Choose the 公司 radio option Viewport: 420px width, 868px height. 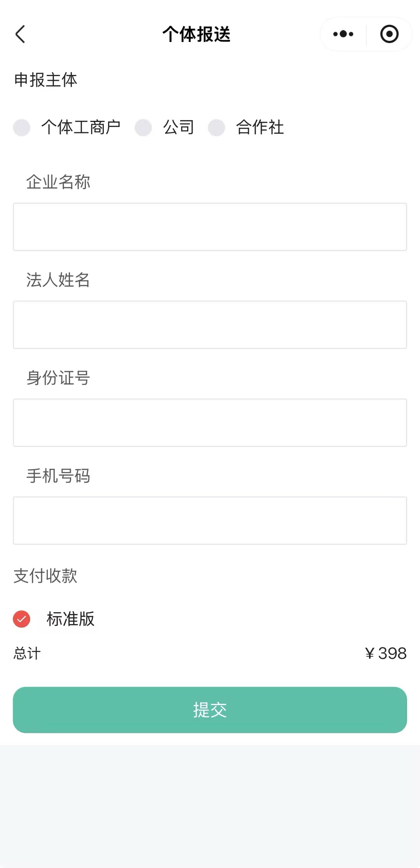tap(143, 127)
